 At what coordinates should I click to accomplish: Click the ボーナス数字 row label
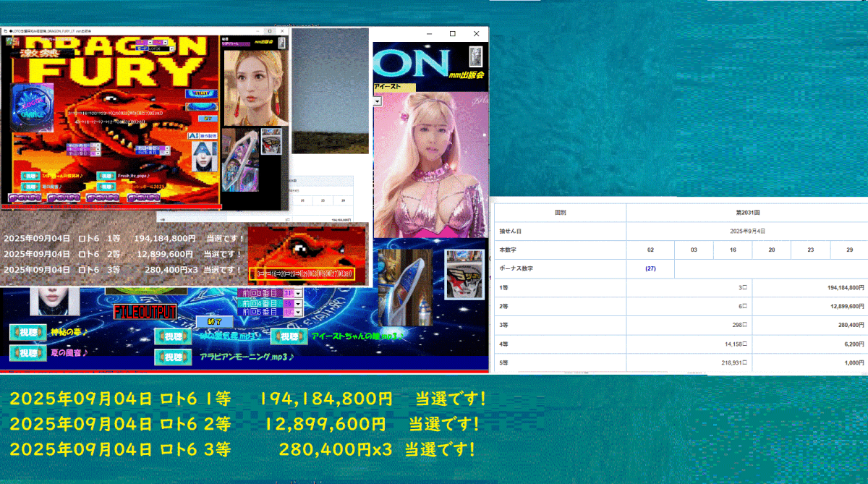515,268
